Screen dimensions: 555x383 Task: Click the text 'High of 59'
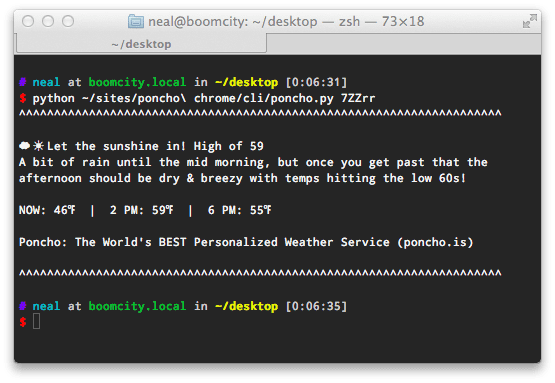228,146
